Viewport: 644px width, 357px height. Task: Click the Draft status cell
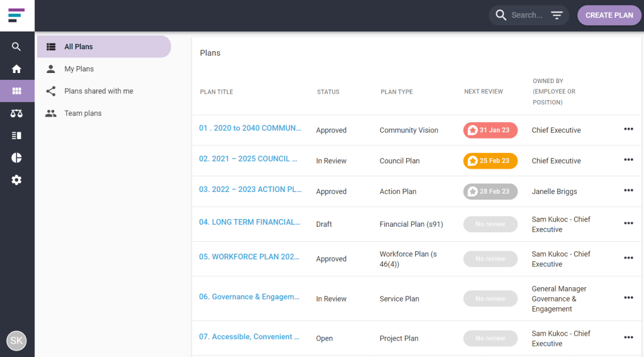point(324,224)
